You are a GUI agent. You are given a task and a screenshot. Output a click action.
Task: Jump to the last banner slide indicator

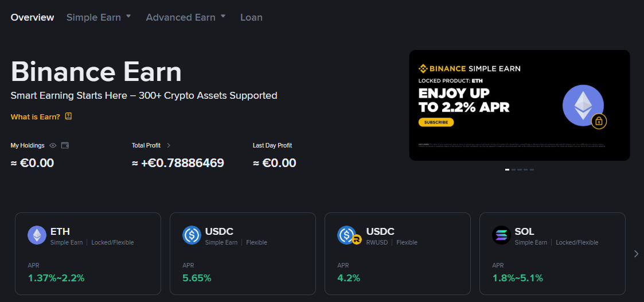[x=532, y=169]
